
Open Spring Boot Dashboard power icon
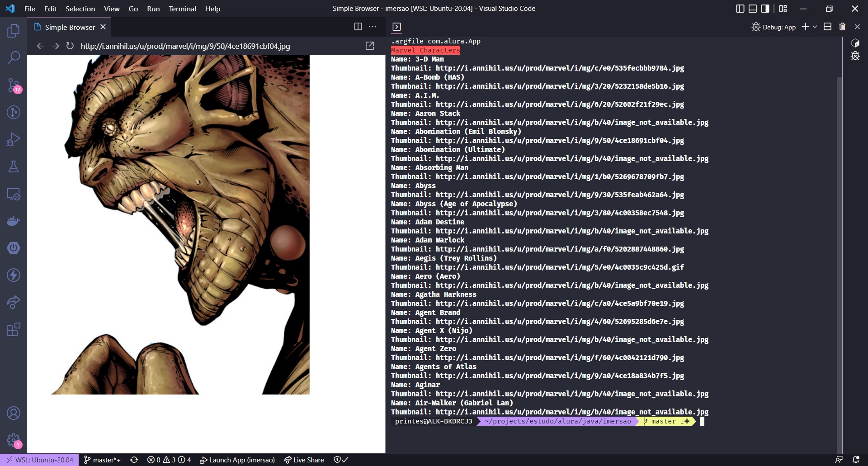(x=14, y=248)
